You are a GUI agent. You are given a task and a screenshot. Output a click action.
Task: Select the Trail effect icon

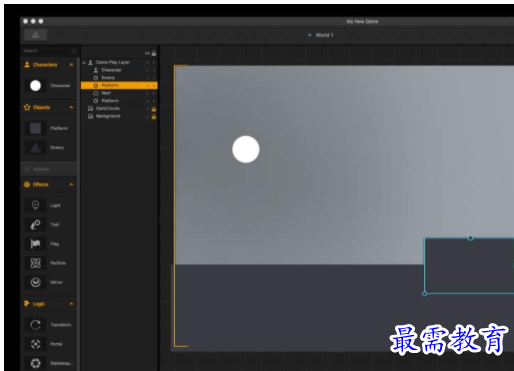[35, 225]
